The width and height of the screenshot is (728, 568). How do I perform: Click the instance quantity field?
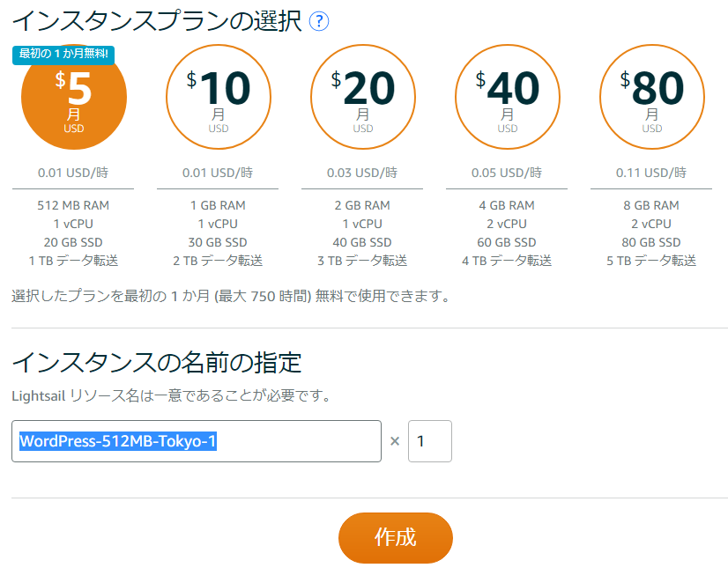[x=430, y=441]
